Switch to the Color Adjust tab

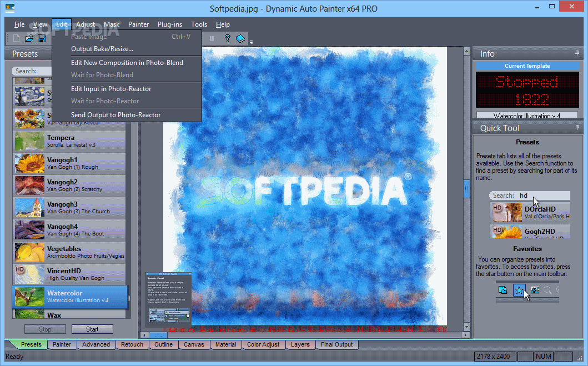tap(263, 344)
